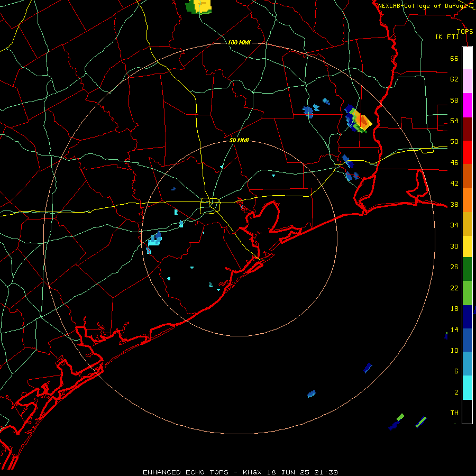Click the cyan legend swatch
Screen dimensions: 476x476
click(x=467, y=388)
